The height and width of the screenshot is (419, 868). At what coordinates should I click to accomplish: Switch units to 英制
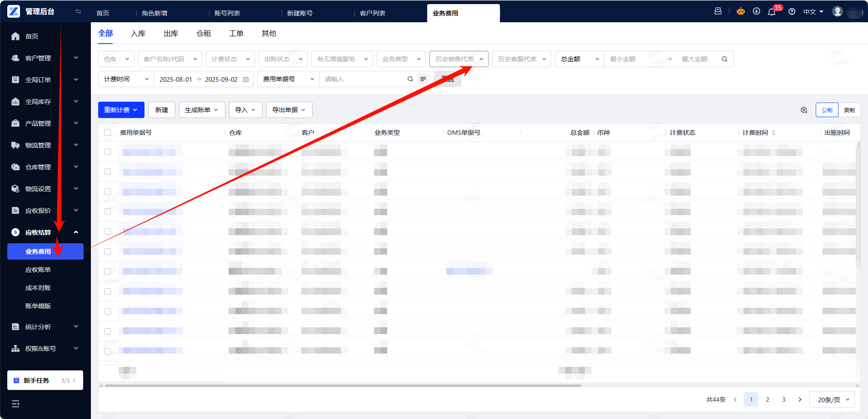click(x=849, y=110)
